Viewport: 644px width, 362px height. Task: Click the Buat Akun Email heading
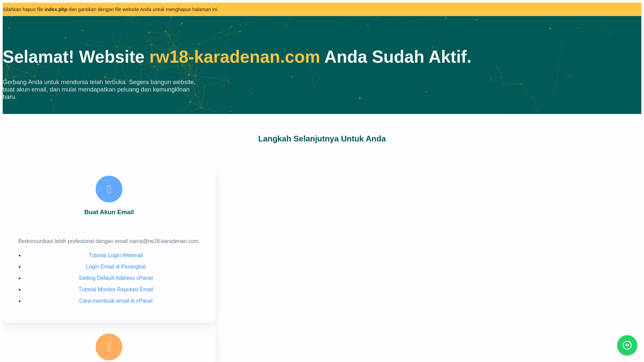[109, 212]
